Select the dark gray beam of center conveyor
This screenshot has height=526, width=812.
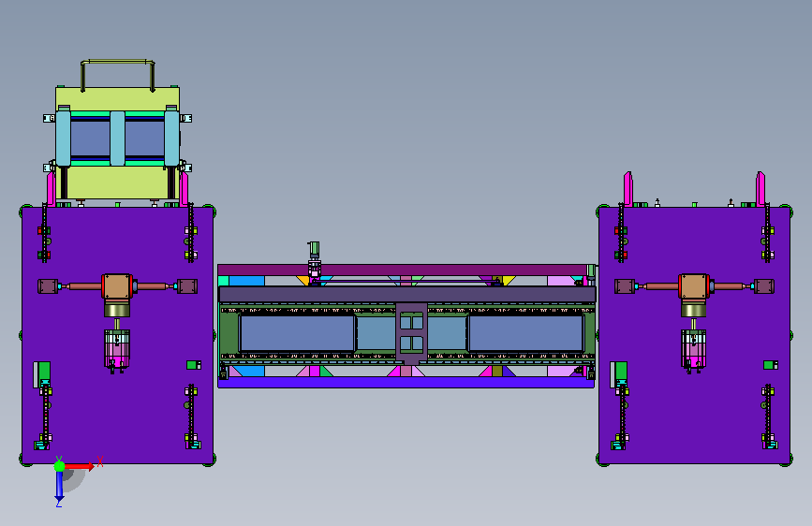click(x=407, y=295)
